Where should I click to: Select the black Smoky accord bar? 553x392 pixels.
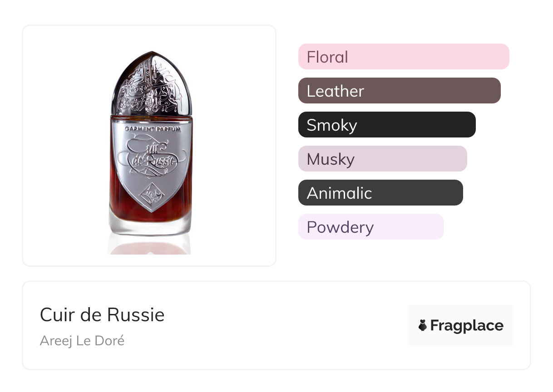click(386, 125)
